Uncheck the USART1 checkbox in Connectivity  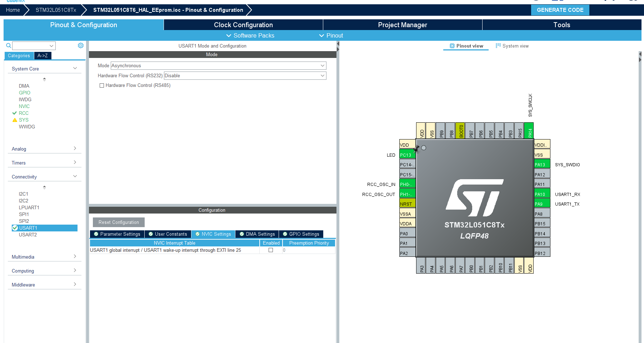pyautogui.click(x=15, y=228)
